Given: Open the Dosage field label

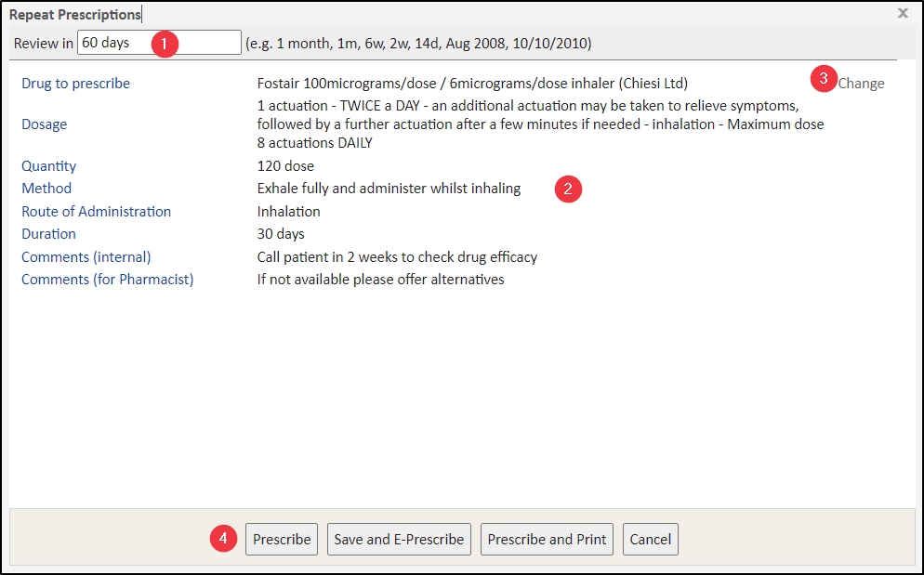Looking at the screenshot, I should click(x=45, y=124).
